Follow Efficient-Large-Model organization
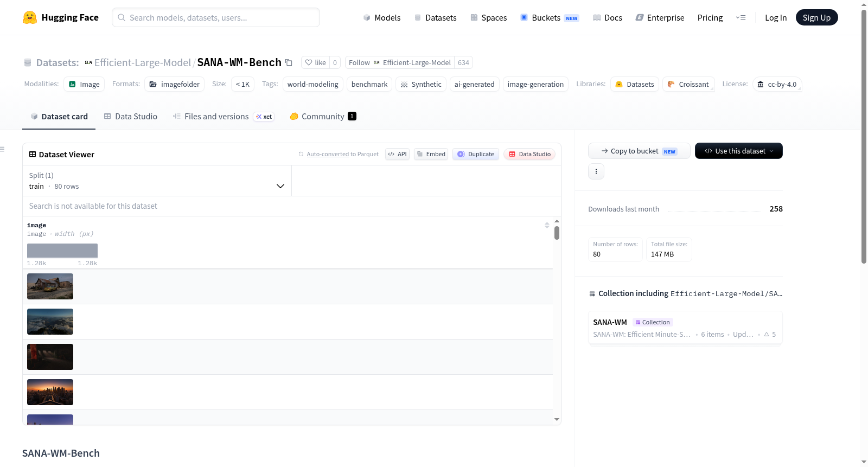The image size is (868, 467). (x=400, y=62)
